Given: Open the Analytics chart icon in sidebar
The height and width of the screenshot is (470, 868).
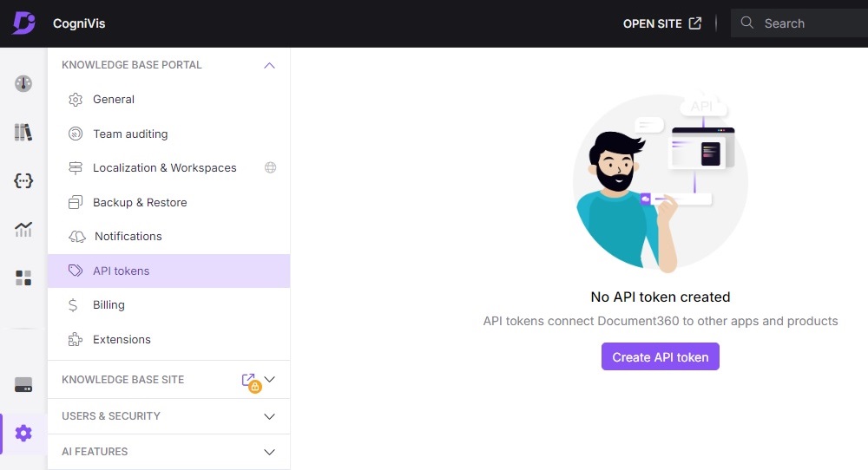Looking at the screenshot, I should pyautogui.click(x=23, y=230).
